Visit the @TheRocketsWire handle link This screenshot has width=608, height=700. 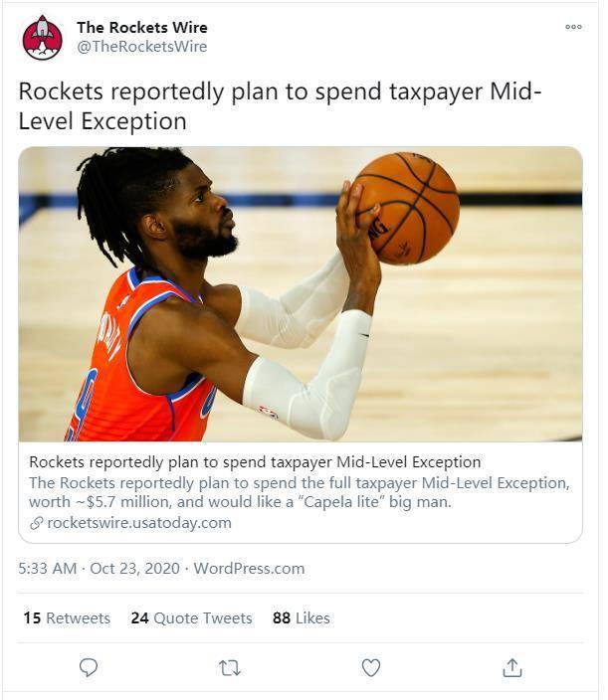pos(142,47)
